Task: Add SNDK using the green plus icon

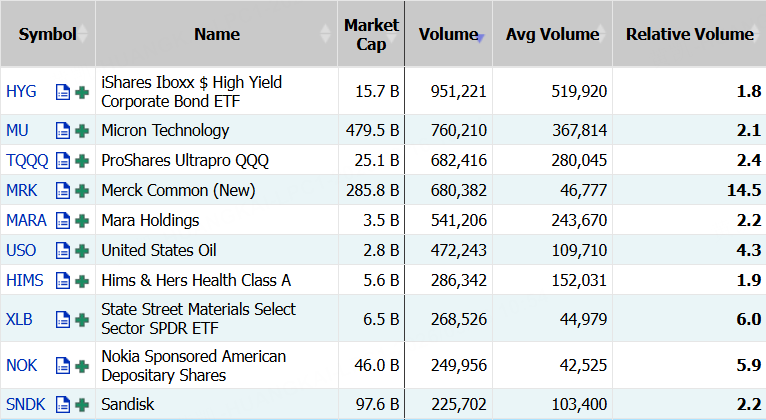Action: 82,404
